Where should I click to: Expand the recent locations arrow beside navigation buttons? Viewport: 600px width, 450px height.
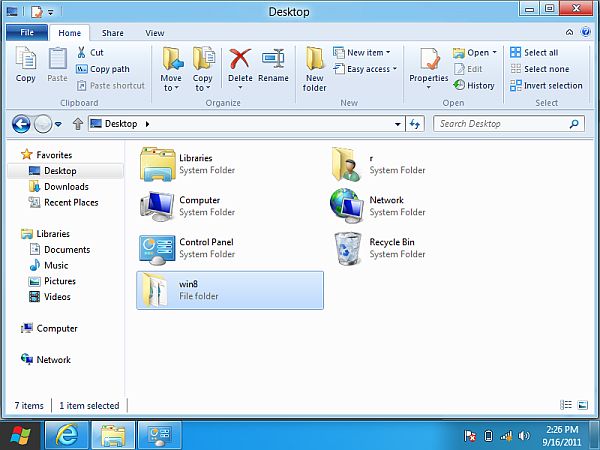tap(59, 124)
